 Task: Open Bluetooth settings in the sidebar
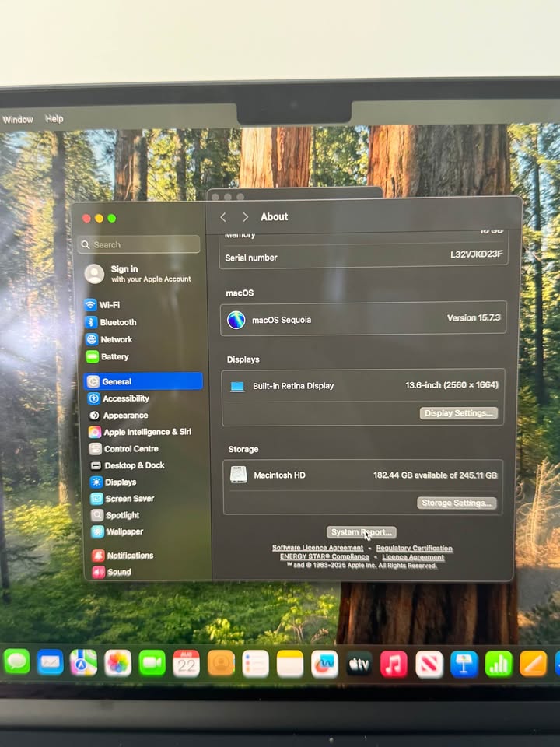pos(111,322)
